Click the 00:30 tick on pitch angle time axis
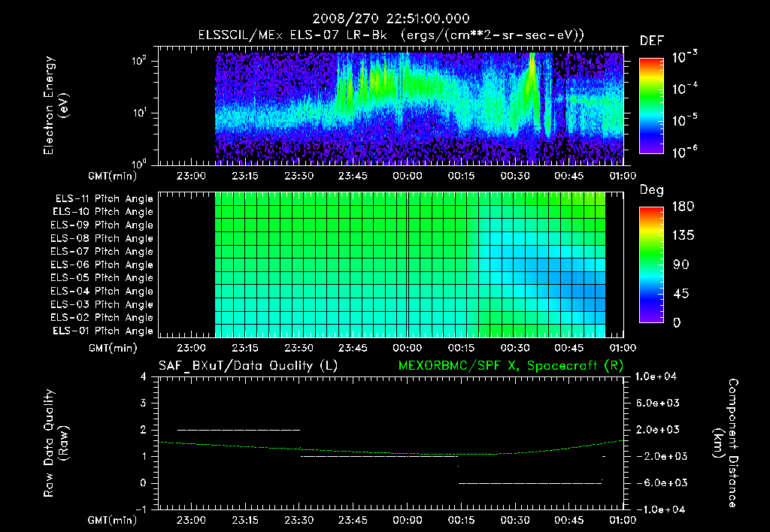770x532 pixels. pyautogui.click(x=514, y=348)
